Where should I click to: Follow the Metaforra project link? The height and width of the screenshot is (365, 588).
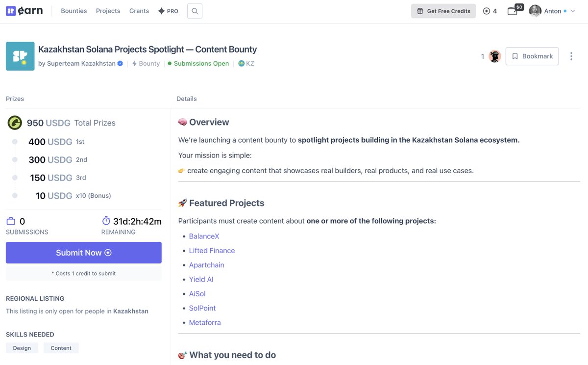[x=205, y=323]
